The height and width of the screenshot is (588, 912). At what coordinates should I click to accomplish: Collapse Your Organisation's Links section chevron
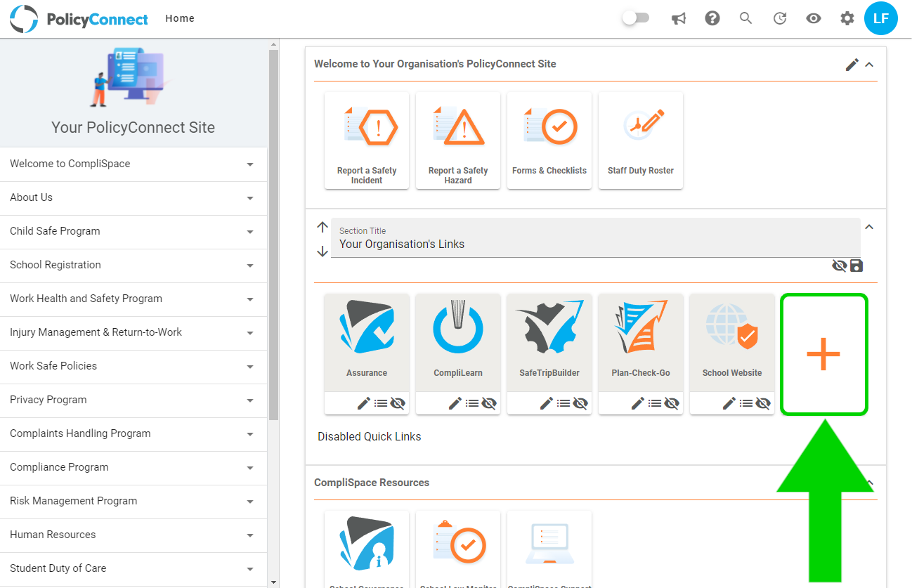pyautogui.click(x=869, y=227)
